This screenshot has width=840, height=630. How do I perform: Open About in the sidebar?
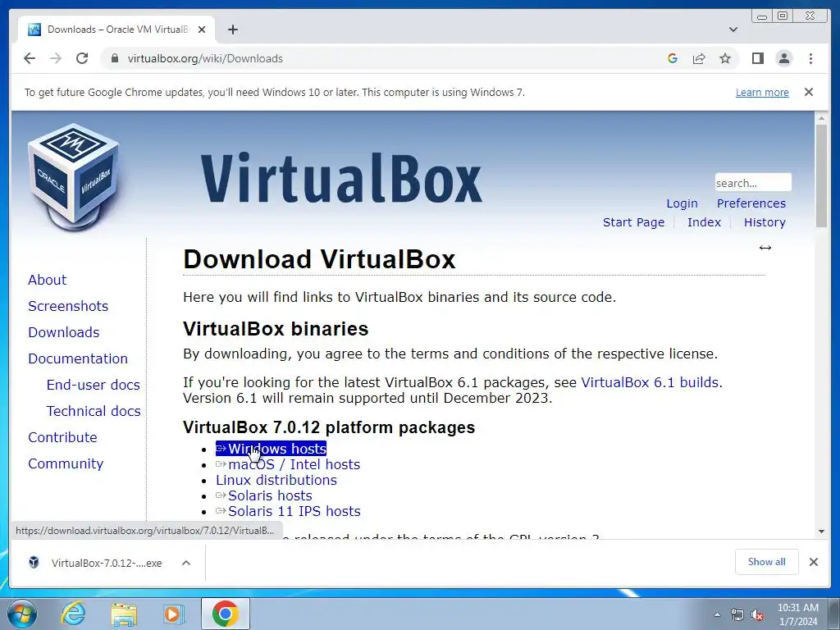coord(47,280)
